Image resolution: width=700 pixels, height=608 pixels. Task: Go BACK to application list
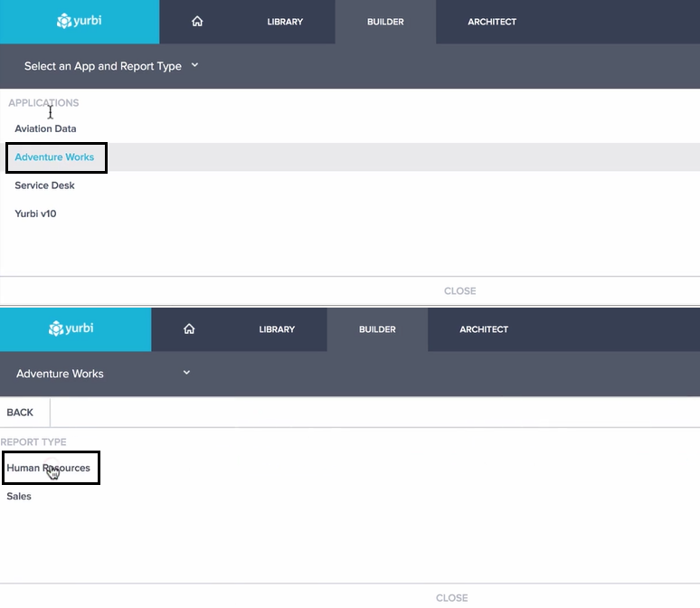tap(20, 413)
